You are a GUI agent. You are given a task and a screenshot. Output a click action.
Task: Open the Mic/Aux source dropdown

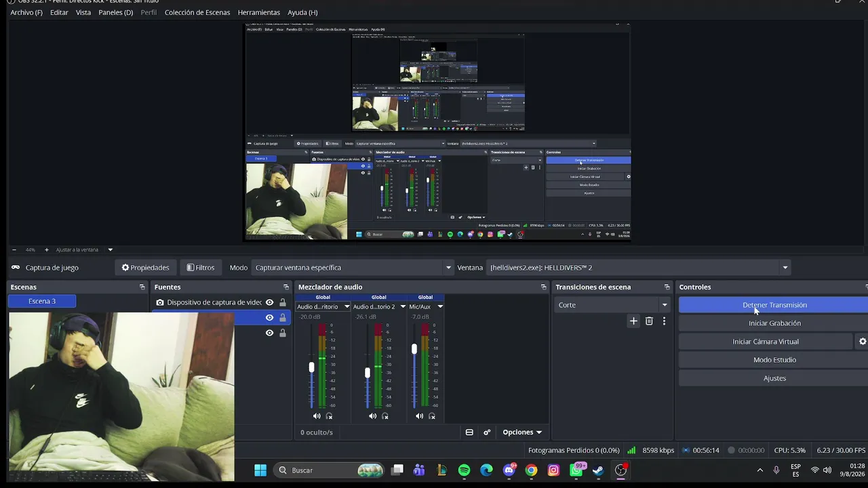tap(426, 307)
